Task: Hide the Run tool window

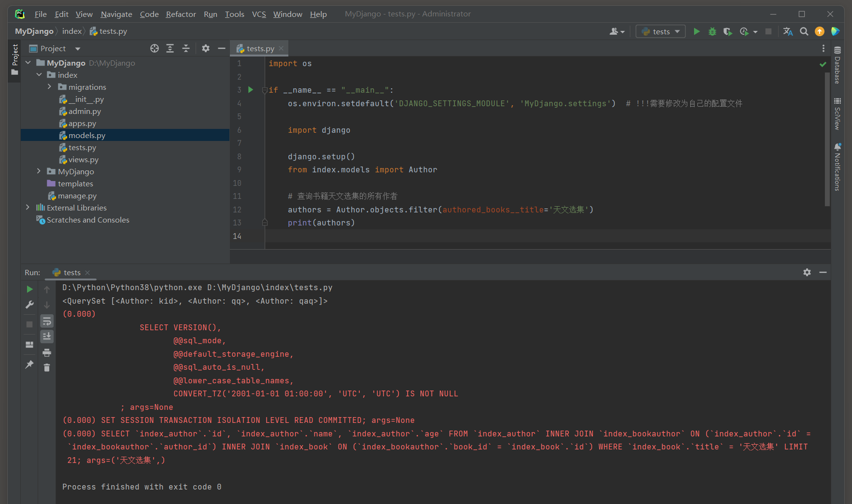Action: pos(823,272)
